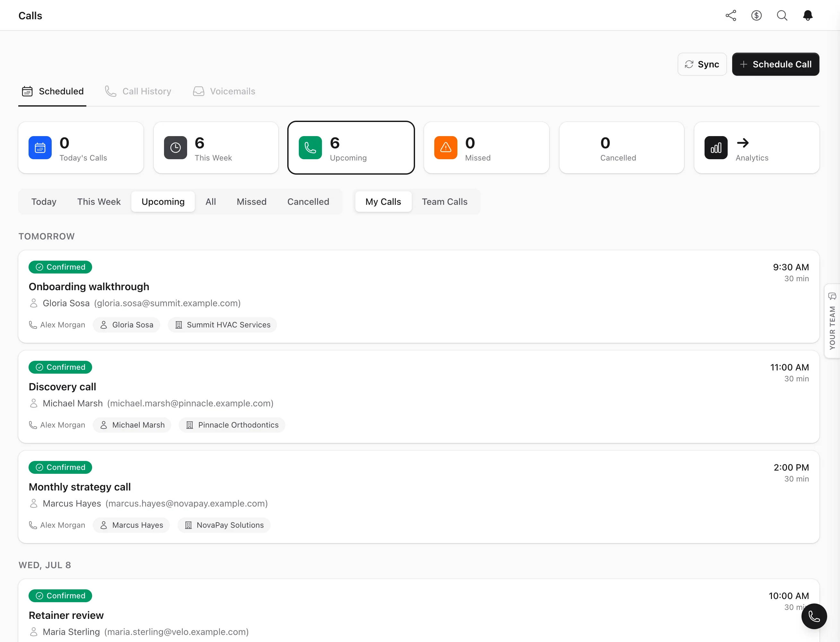Click the floating phone dialer button
840x642 pixels.
coord(814,616)
